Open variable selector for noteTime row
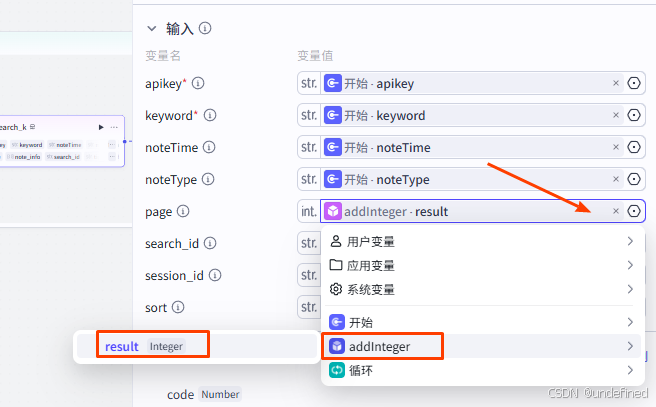The image size is (656, 407). coord(634,147)
